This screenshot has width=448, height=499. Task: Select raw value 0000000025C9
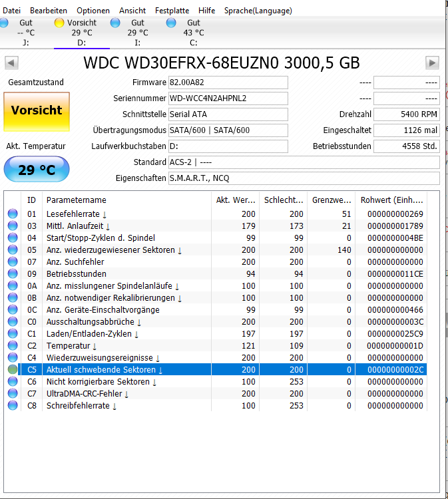(395, 333)
